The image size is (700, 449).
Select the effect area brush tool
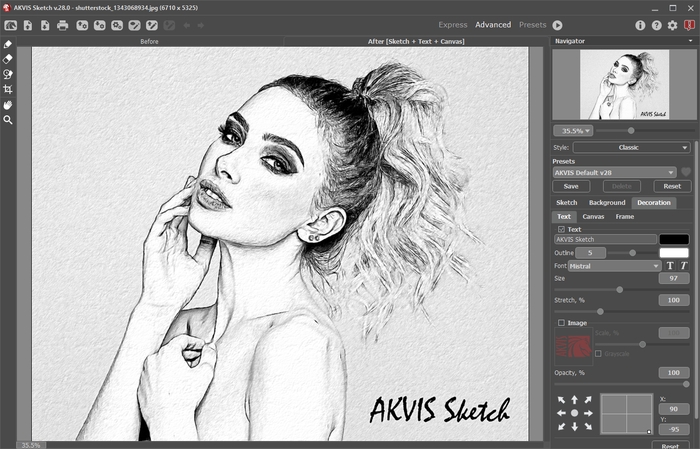pyautogui.click(x=8, y=74)
